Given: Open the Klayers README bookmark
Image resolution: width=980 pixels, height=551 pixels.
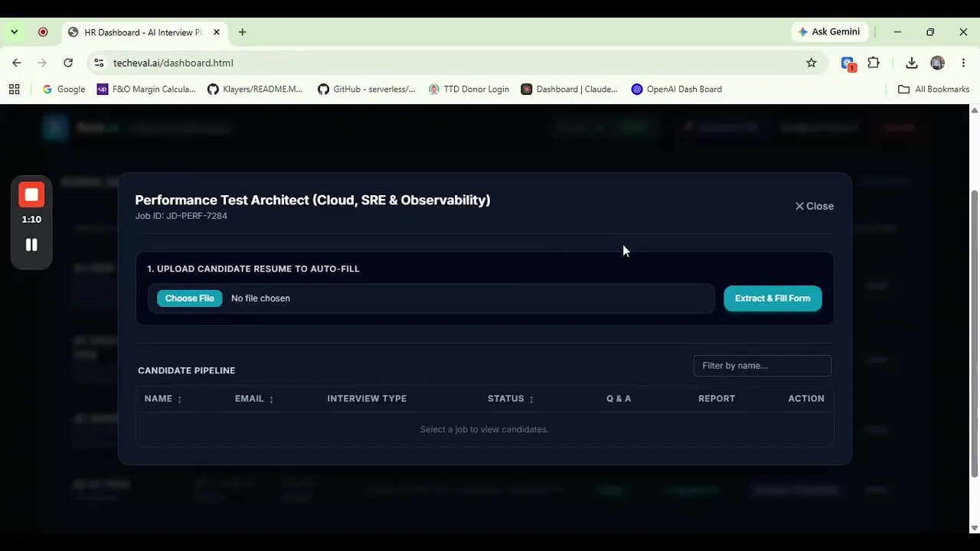Looking at the screenshot, I should (x=256, y=90).
